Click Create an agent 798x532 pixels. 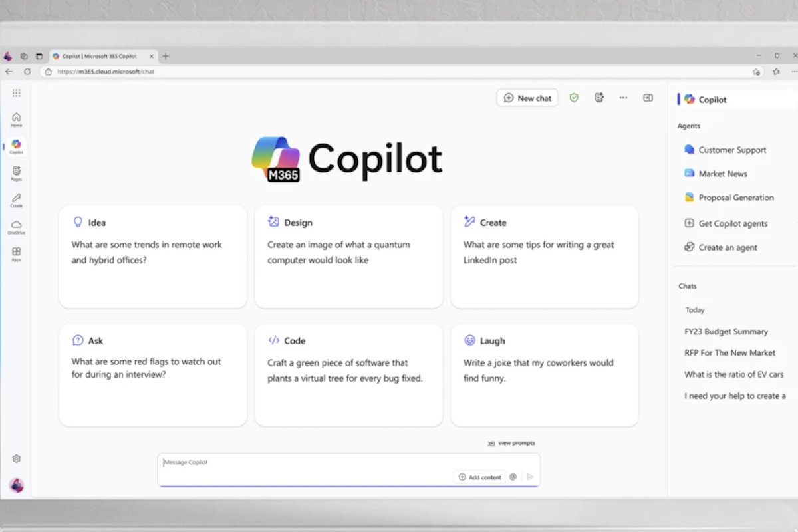point(721,247)
